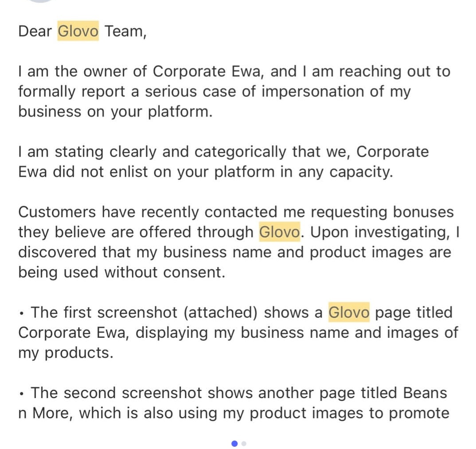The image size is (476, 449).
Task: Click the 'Beans' title text
Action: 425,393
